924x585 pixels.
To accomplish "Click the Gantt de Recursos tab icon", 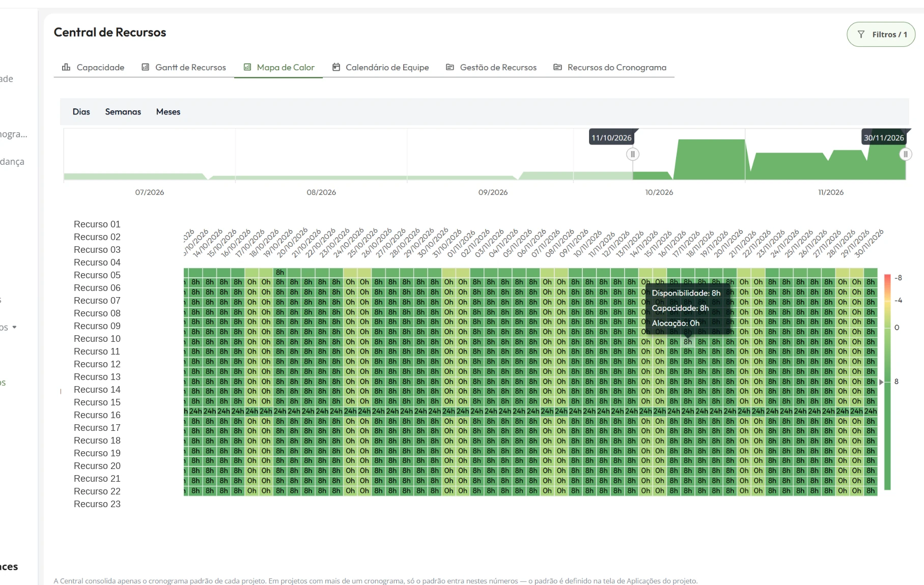I will coord(145,67).
